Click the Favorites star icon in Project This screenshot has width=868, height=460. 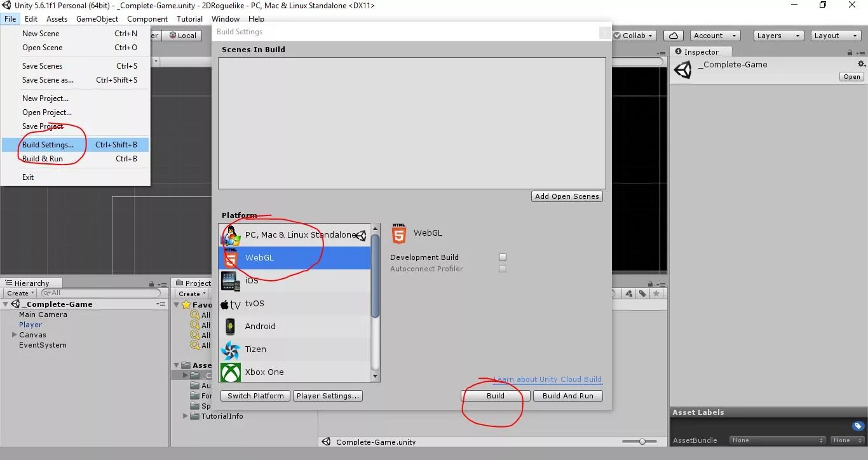coord(186,304)
